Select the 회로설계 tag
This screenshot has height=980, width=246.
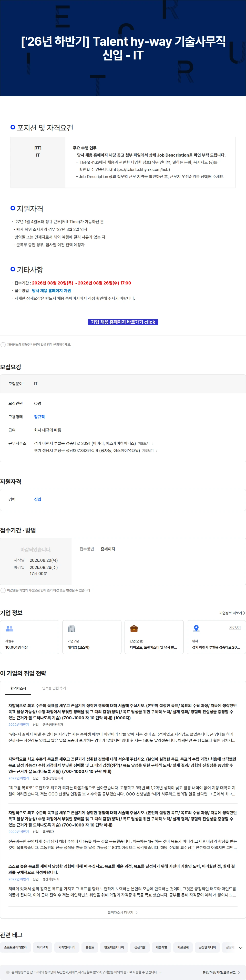(183, 947)
